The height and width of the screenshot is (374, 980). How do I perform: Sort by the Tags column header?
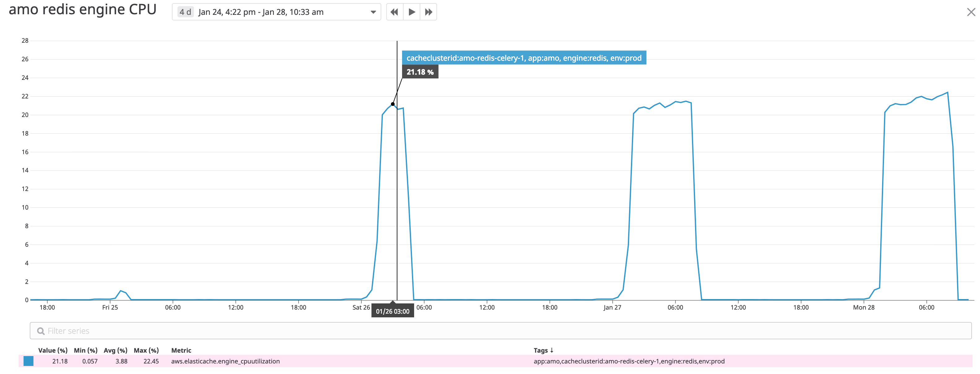point(543,350)
